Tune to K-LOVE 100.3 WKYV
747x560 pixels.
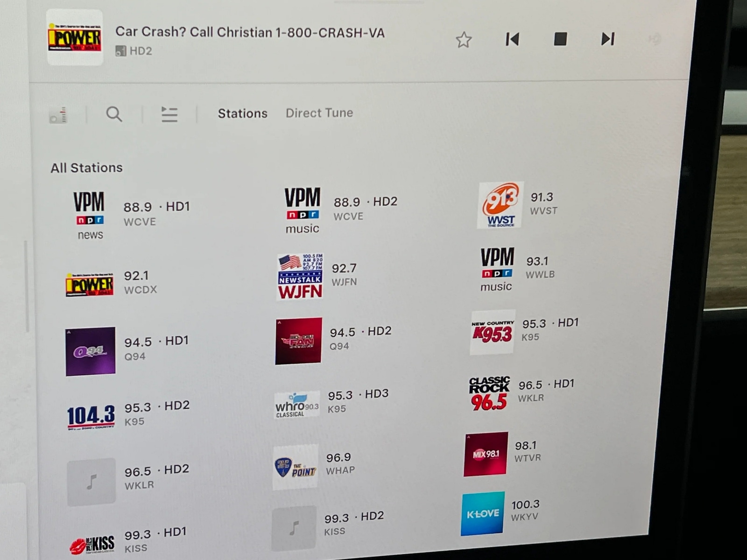point(483,513)
